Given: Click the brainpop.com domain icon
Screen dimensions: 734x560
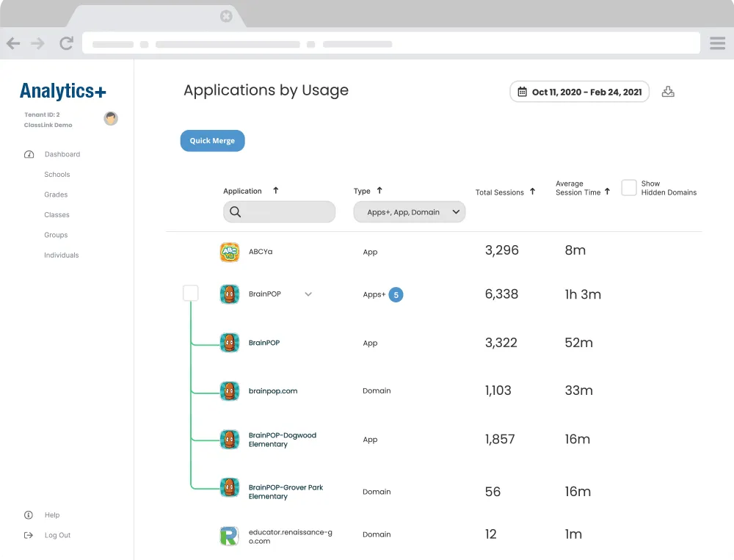Looking at the screenshot, I should point(230,391).
